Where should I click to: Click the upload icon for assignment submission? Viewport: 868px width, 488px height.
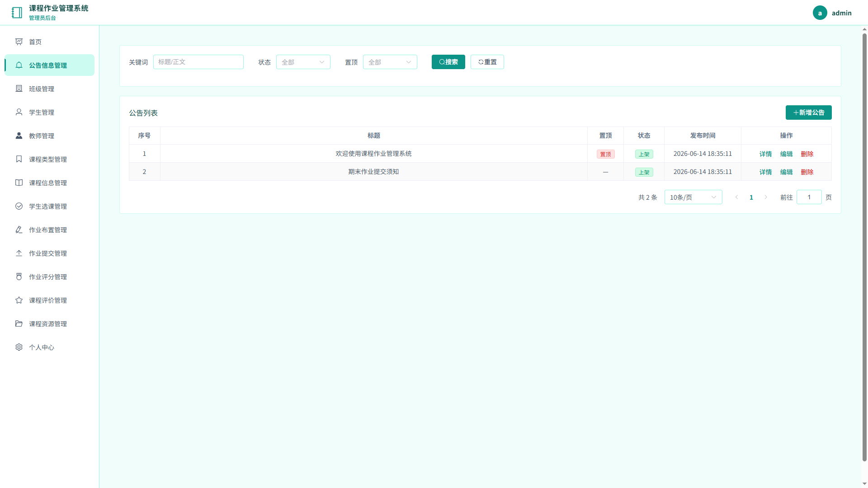point(19,253)
